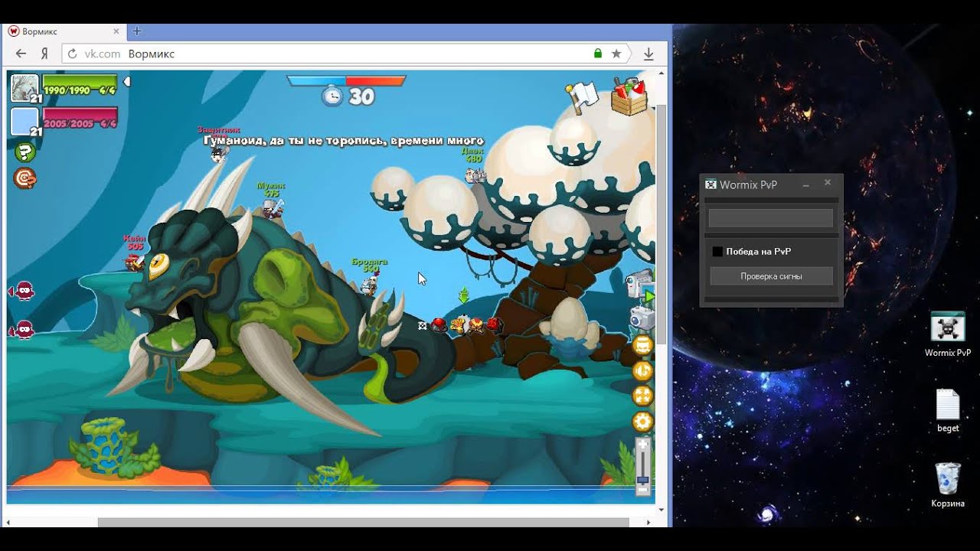
Task: Click the Wormix PvP title bar icon
Action: tap(710, 184)
